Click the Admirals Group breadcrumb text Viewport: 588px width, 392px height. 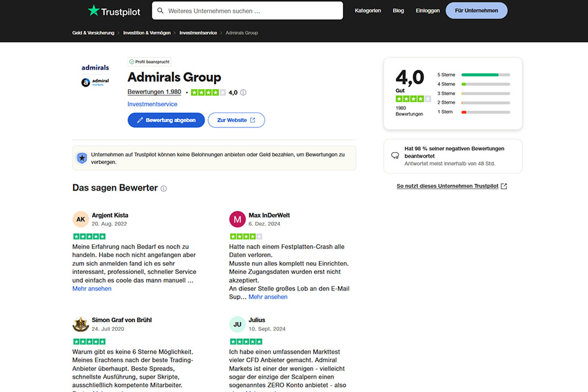pos(242,33)
